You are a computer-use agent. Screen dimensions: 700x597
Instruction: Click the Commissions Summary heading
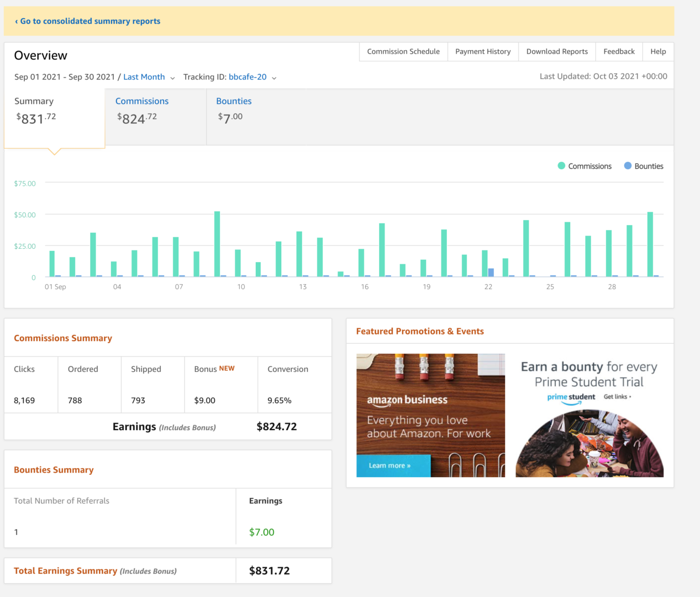[63, 338]
